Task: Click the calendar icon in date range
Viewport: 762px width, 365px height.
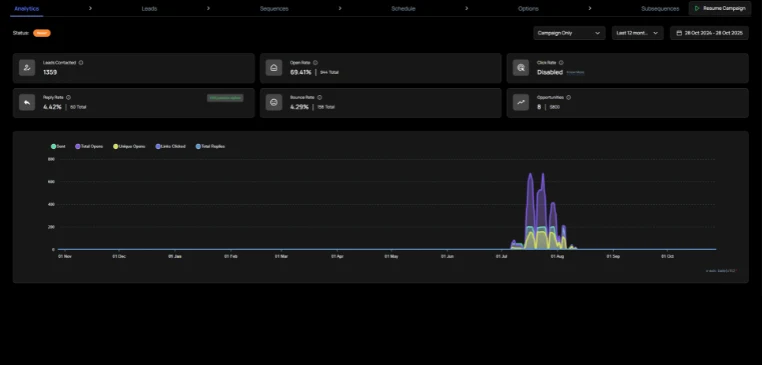Action: pyautogui.click(x=679, y=33)
